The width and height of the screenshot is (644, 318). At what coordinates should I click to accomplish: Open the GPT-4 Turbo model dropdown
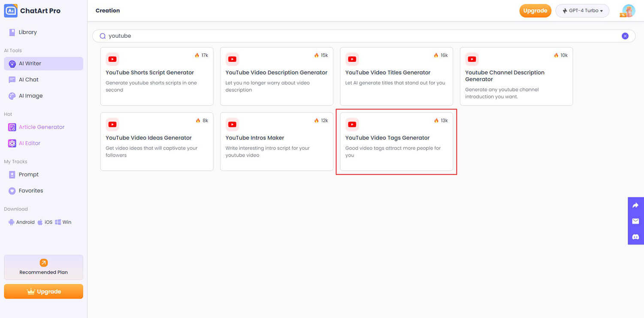(582, 11)
